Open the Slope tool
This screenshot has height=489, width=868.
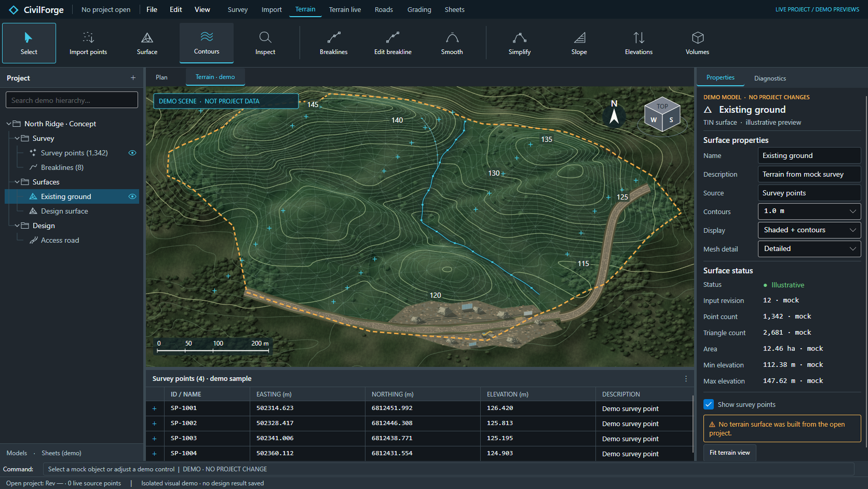579,43
